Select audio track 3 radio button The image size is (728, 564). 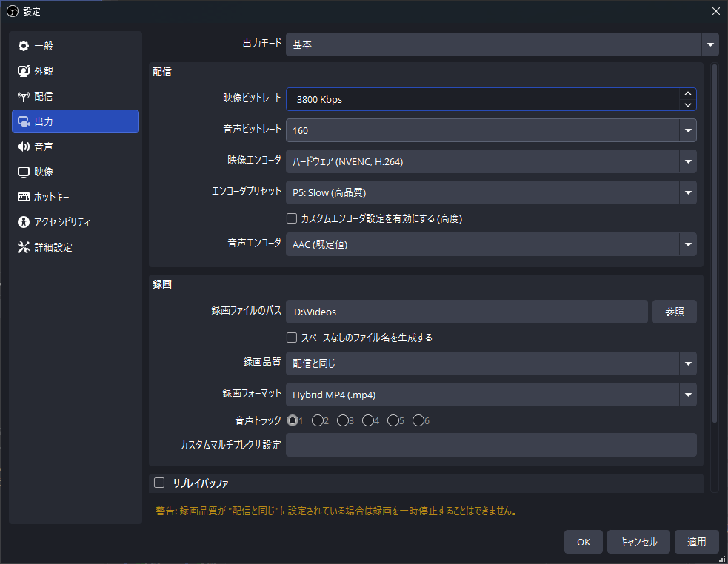pyautogui.click(x=343, y=420)
